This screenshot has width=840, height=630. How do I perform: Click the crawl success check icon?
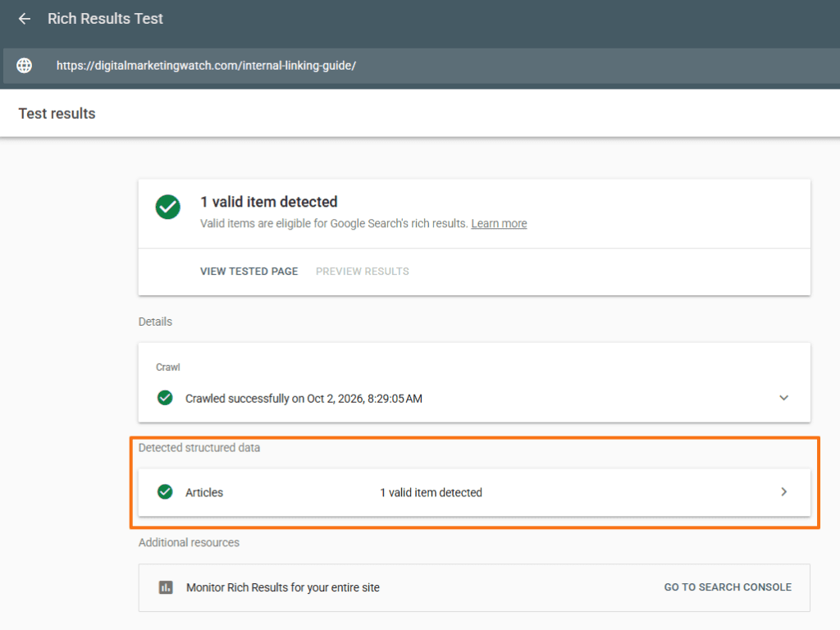[x=165, y=398]
